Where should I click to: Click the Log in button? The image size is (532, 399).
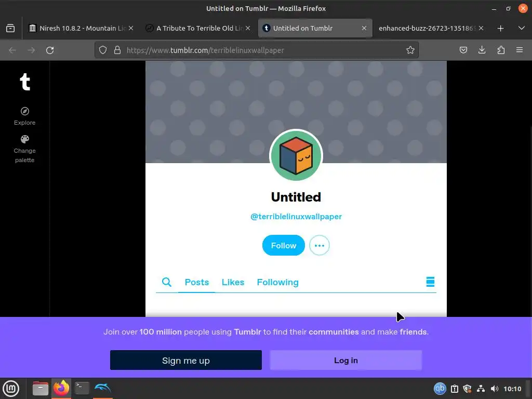[345, 360]
